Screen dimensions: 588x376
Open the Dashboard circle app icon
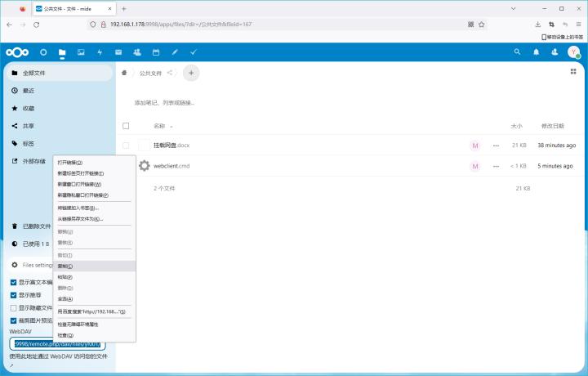click(43, 52)
